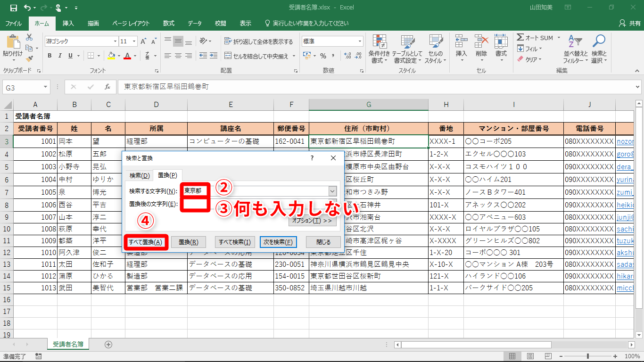This screenshot has height=362, width=644.
Task: Open the customize quick access toolbar dropdown
Action: click(76, 8)
